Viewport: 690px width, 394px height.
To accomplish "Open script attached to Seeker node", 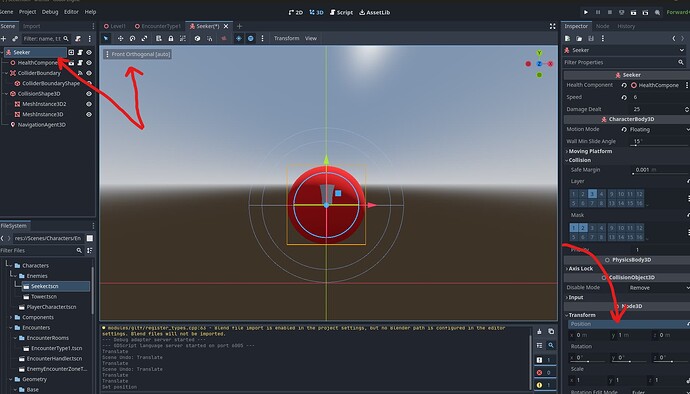I will click(x=80, y=52).
